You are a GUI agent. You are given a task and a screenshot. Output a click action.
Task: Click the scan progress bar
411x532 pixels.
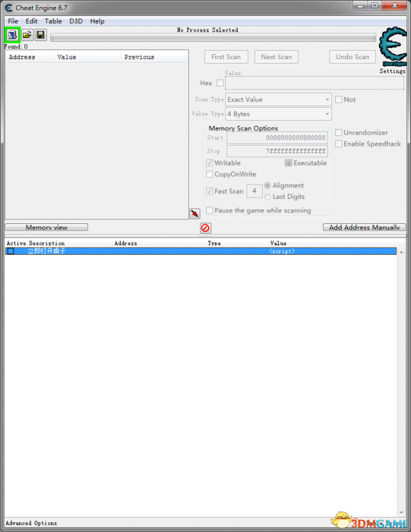tap(213, 37)
